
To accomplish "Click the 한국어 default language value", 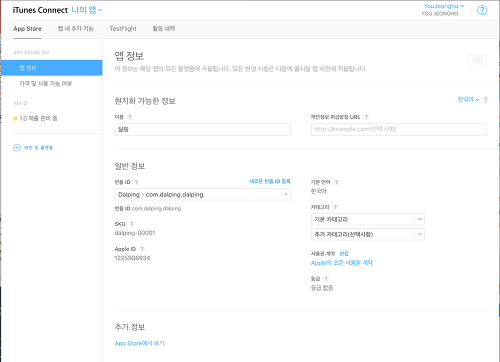I will click(x=318, y=191).
